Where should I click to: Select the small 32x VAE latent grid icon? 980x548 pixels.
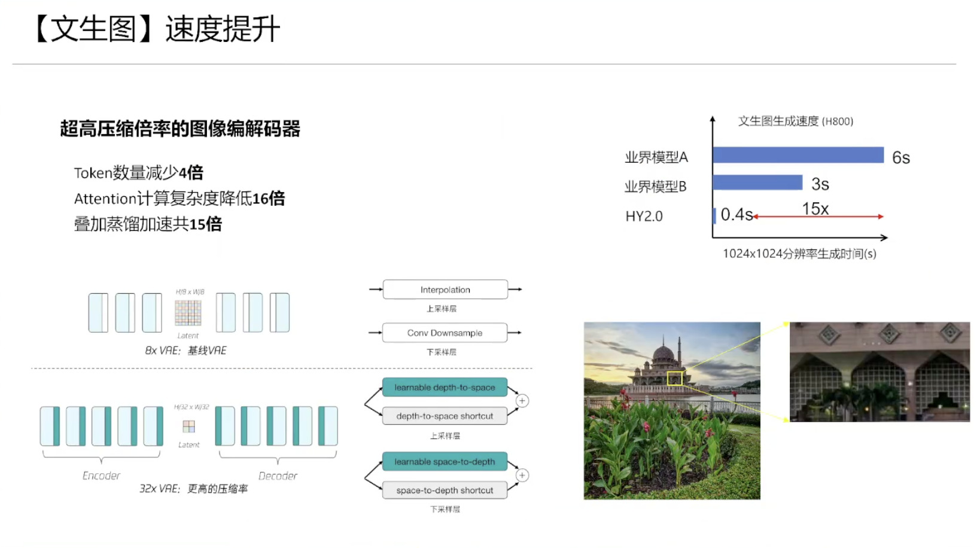[188, 426]
